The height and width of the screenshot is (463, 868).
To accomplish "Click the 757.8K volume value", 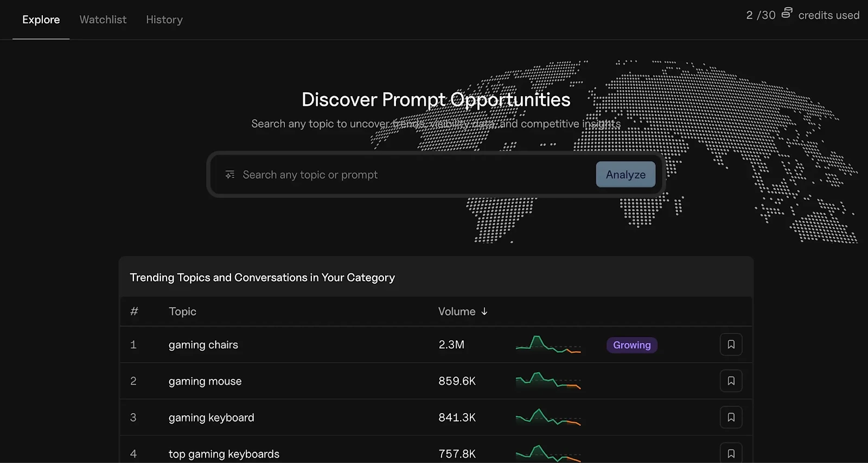I will (457, 454).
